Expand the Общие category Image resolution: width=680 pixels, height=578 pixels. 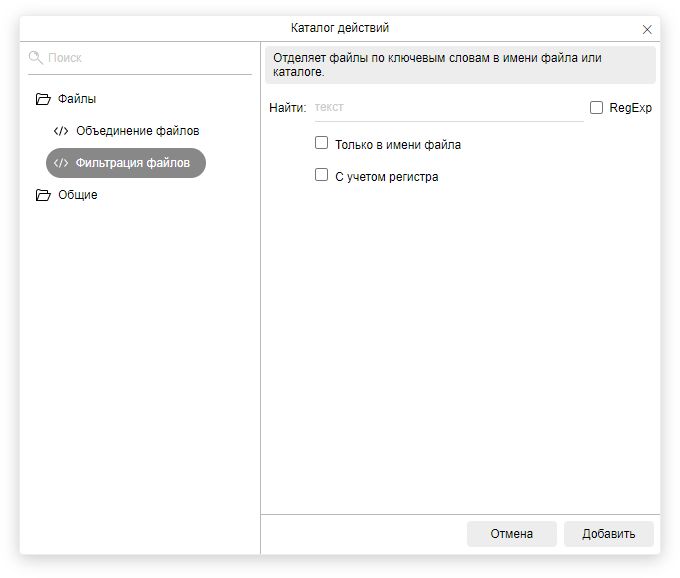[77, 195]
